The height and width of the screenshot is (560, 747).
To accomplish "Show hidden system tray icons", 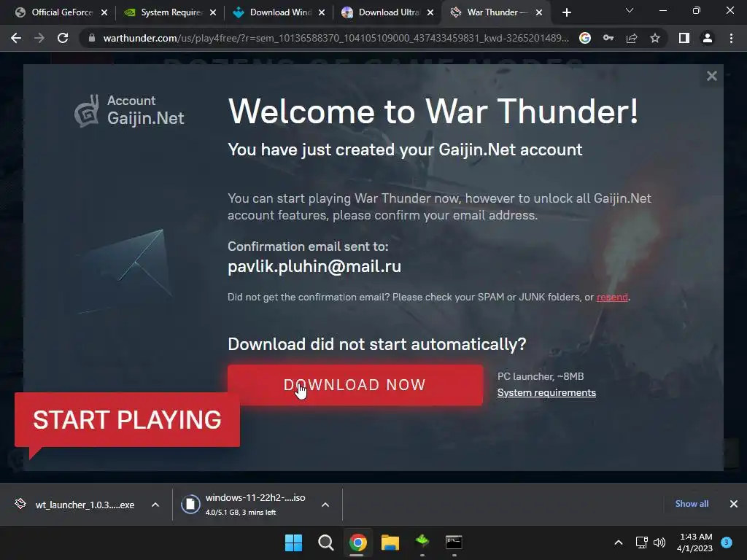I will tap(619, 542).
